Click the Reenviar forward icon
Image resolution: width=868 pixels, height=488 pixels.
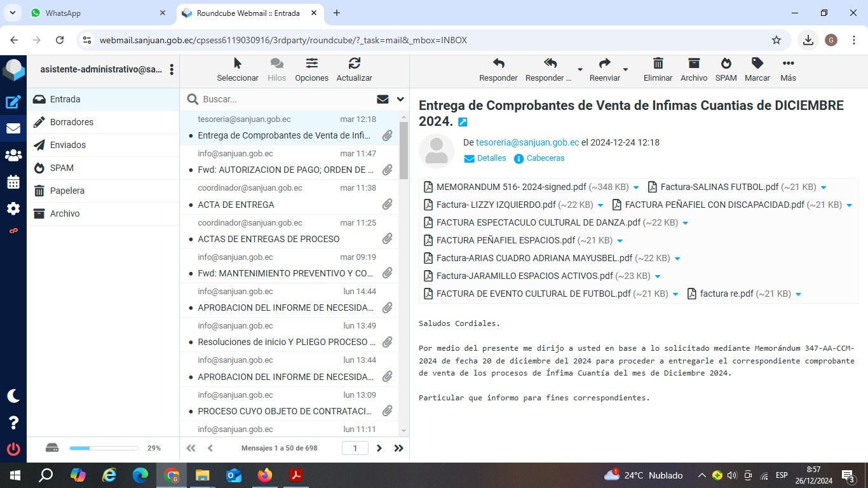[604, 64]
